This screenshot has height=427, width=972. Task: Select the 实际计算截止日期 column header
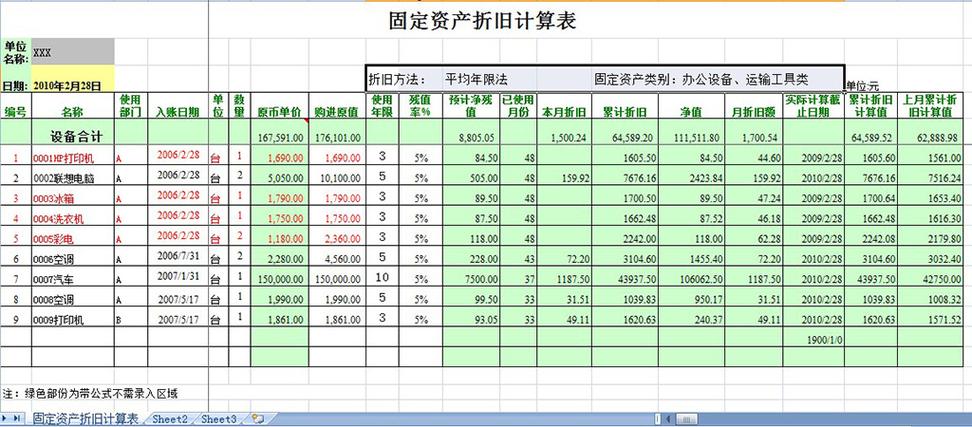point(813,106)
